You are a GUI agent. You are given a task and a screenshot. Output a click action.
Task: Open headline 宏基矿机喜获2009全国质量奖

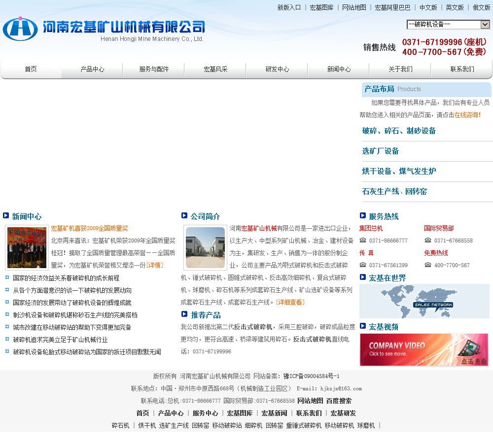(89, 229)
